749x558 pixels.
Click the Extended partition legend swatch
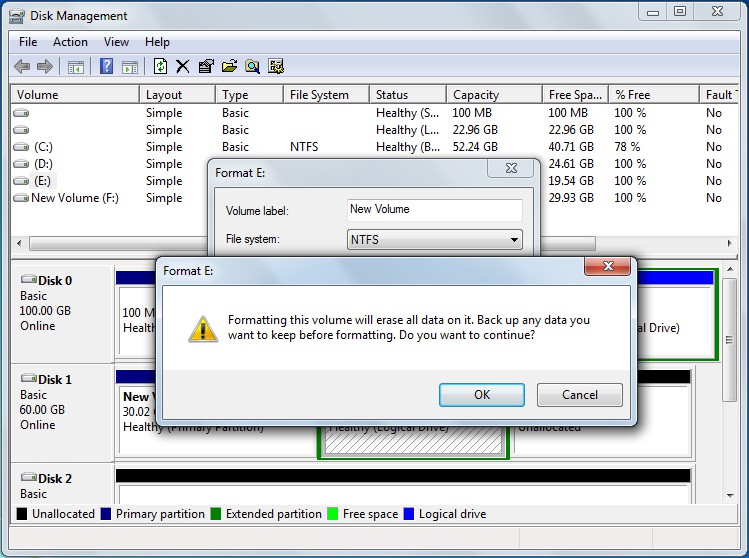[x=215, y=514]
